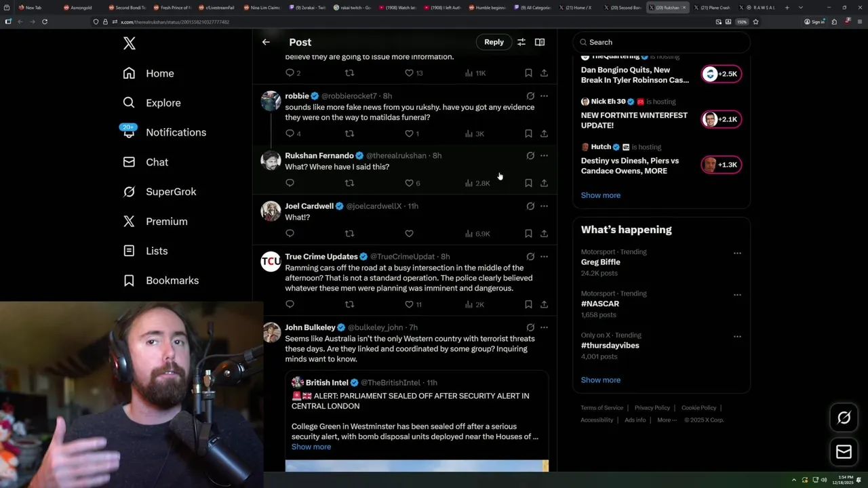Open more options on robbie's reply
The image size is (868, 488).
pos(544,96)
